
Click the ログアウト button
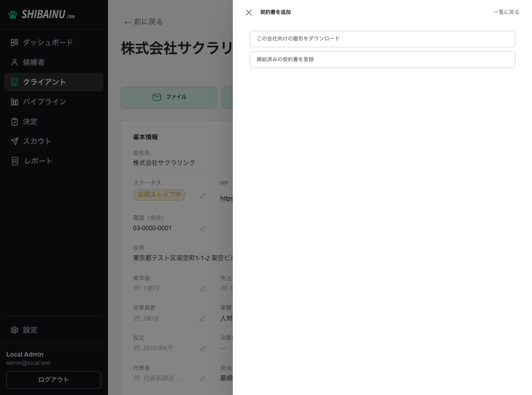click(x=54, y=380)
